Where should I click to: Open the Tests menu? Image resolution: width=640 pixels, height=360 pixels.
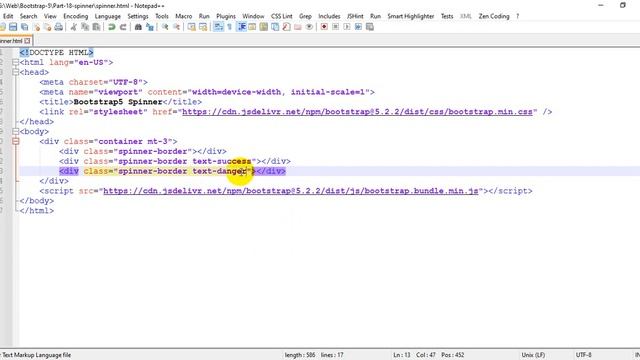click(447, 16)
